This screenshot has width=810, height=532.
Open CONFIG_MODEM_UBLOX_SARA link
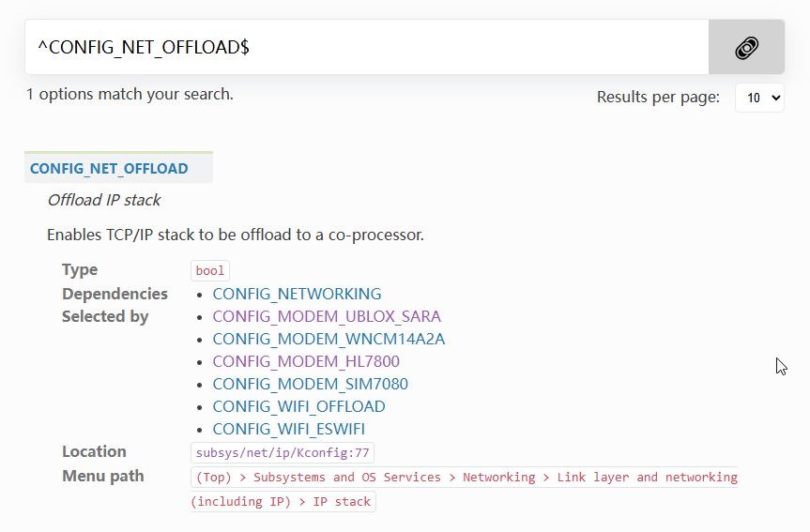coord(327,316)
